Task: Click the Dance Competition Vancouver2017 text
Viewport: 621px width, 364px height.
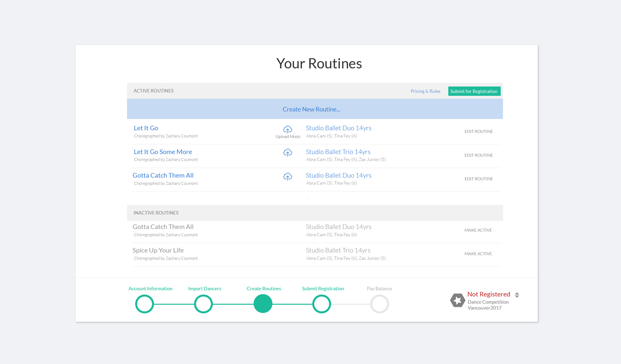Action: click(488, 305)
